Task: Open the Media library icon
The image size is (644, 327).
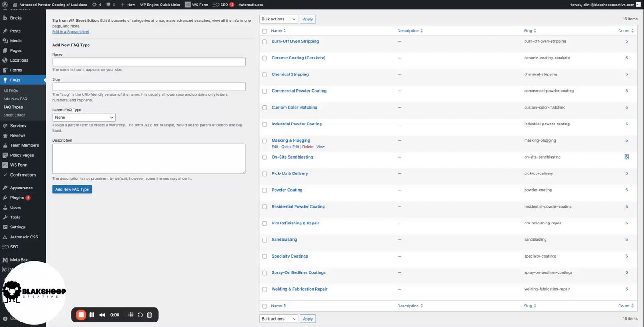Action: coord(5,41)
